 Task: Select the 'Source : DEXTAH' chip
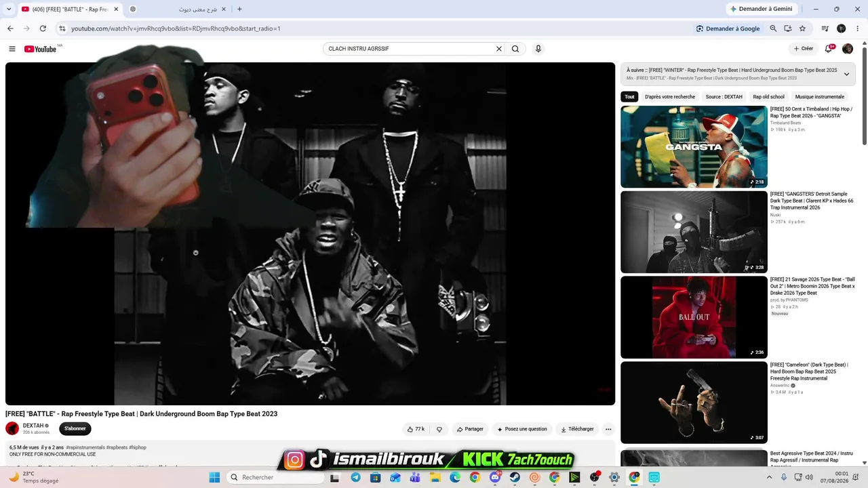(x=724, y=97)
